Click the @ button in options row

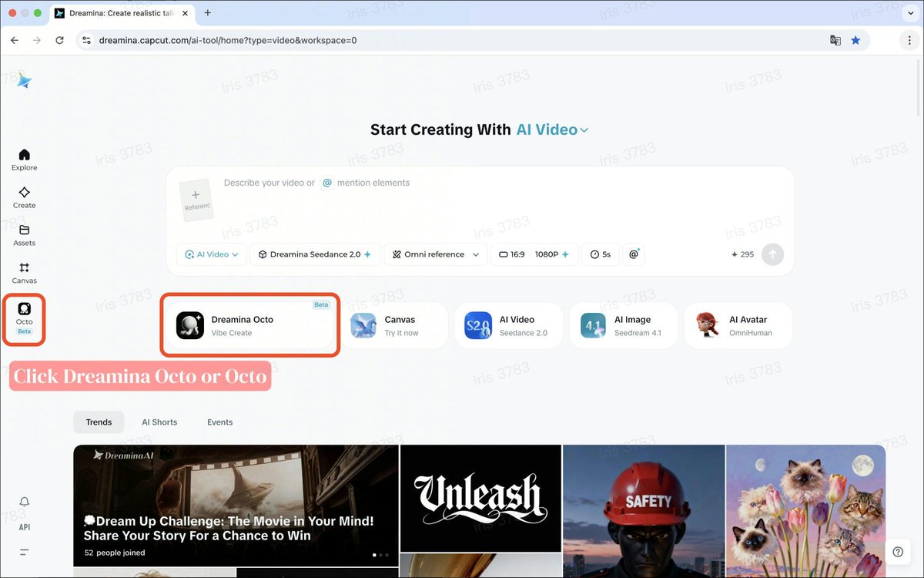tap(634, 254)
